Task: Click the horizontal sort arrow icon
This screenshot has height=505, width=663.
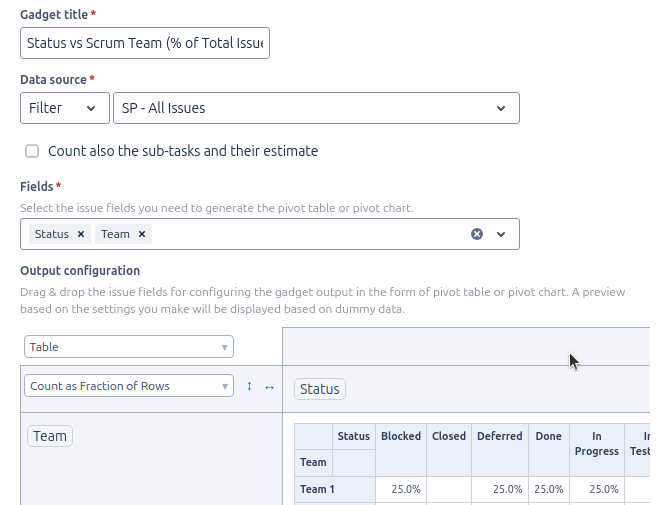Action: click(x=269, y=387)
